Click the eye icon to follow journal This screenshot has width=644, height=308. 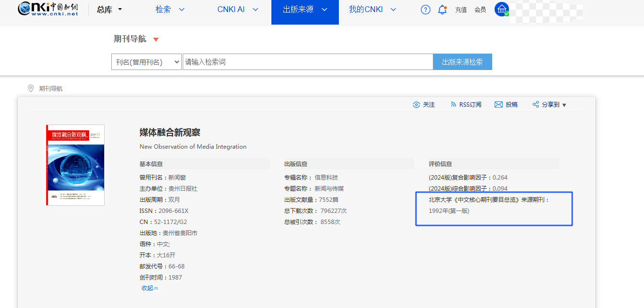click(x=416, y=105)
